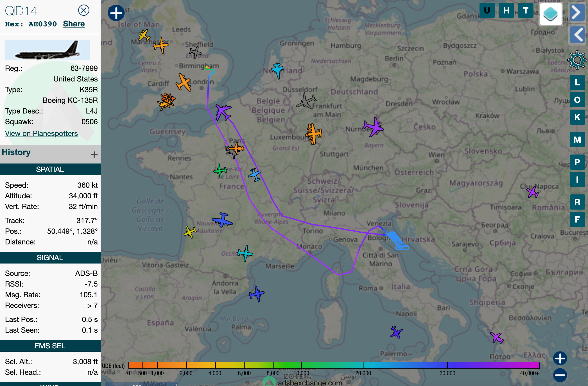This screenshot has width=588, height=386.
Task: Select the green aircraft near Nantes
Action: point(220,170)
